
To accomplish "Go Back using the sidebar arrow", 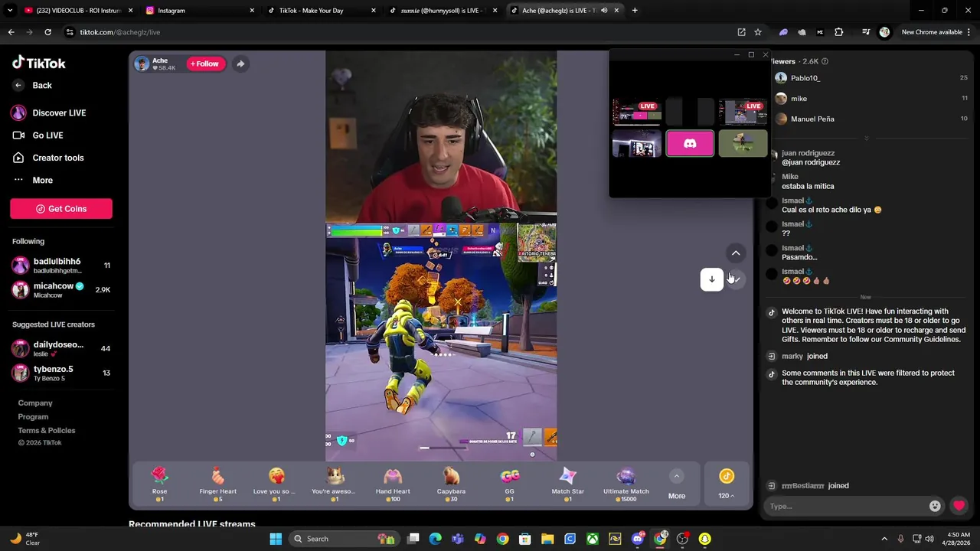I will 18,85.
